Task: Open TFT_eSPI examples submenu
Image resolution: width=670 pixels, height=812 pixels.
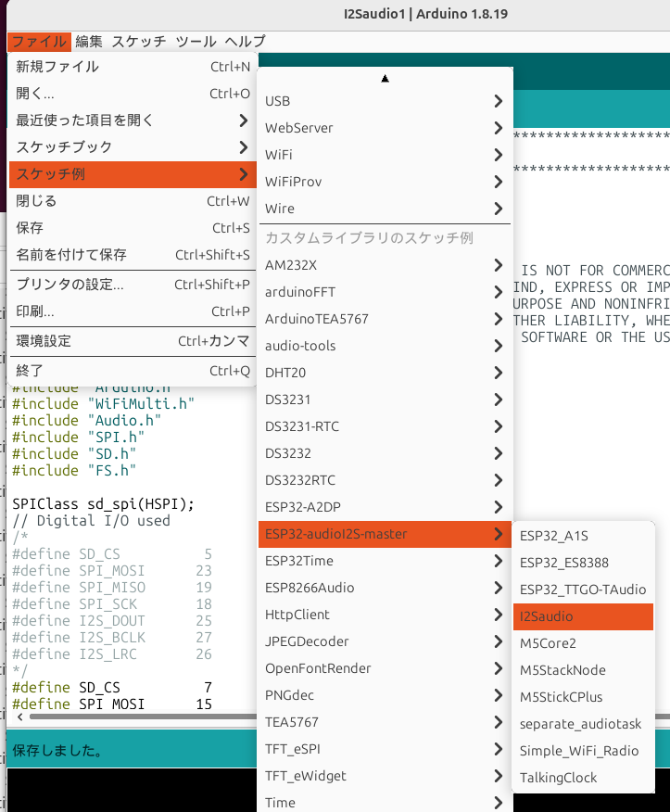Action: (x=385, y=750)
